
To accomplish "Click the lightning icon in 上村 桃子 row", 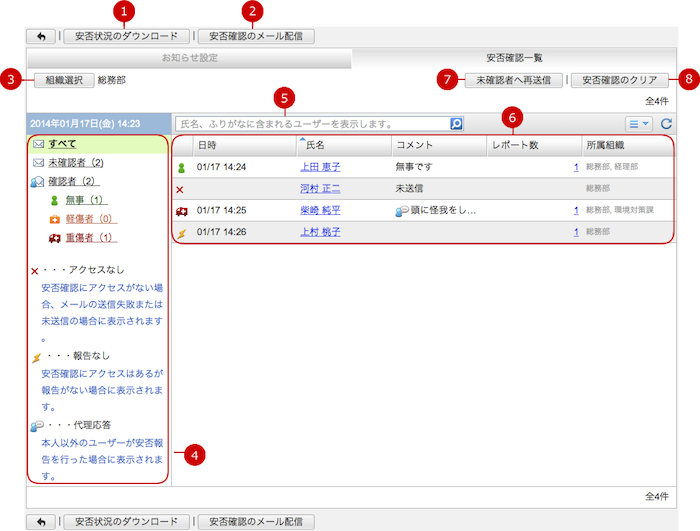I will pos(182,233).
